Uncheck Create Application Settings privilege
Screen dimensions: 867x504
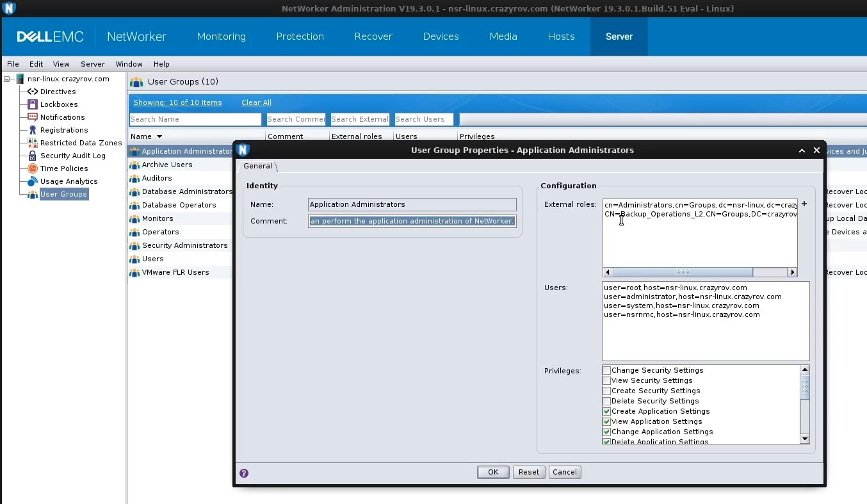click(x=606, y=411)
